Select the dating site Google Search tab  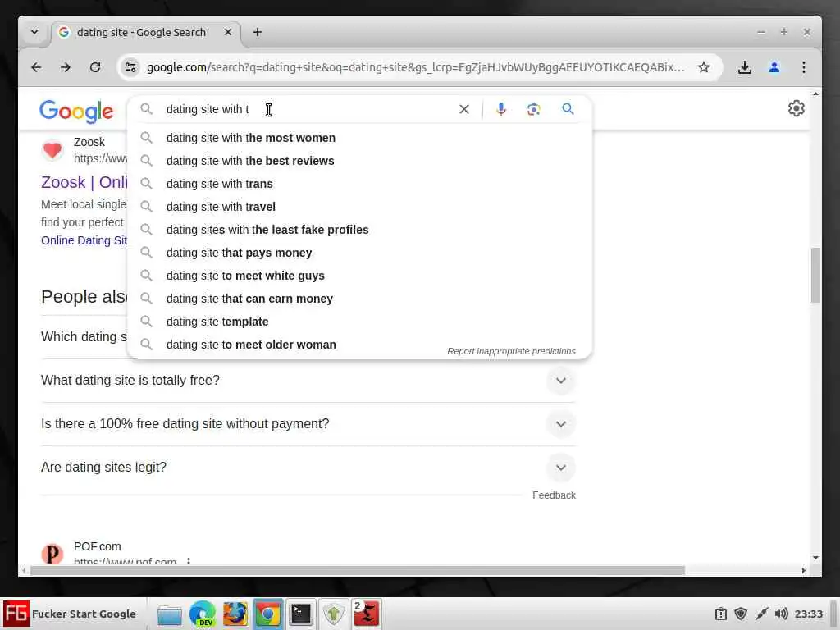click(x=144, y=33)
